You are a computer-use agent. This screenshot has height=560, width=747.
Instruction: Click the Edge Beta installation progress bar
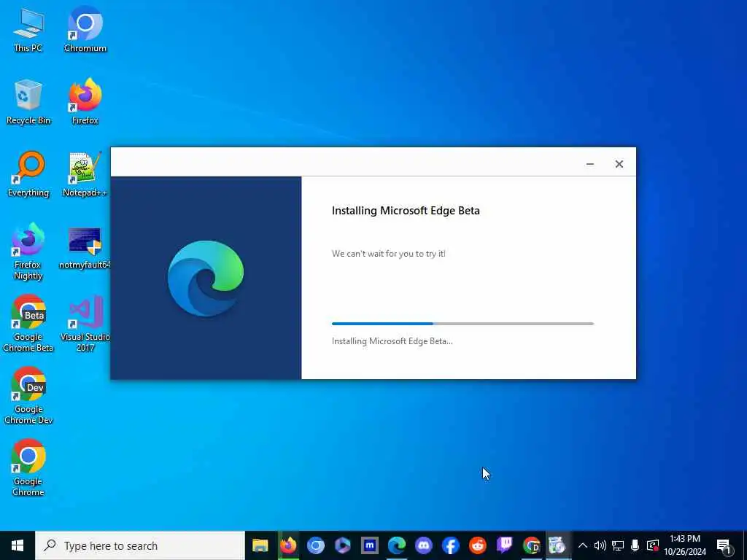462,324
